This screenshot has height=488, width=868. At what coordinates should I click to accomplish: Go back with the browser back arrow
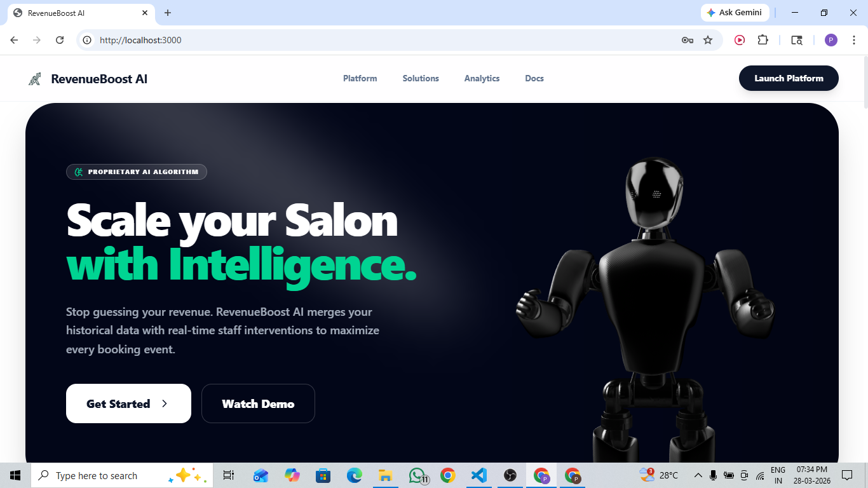click(x=14, y=40)
